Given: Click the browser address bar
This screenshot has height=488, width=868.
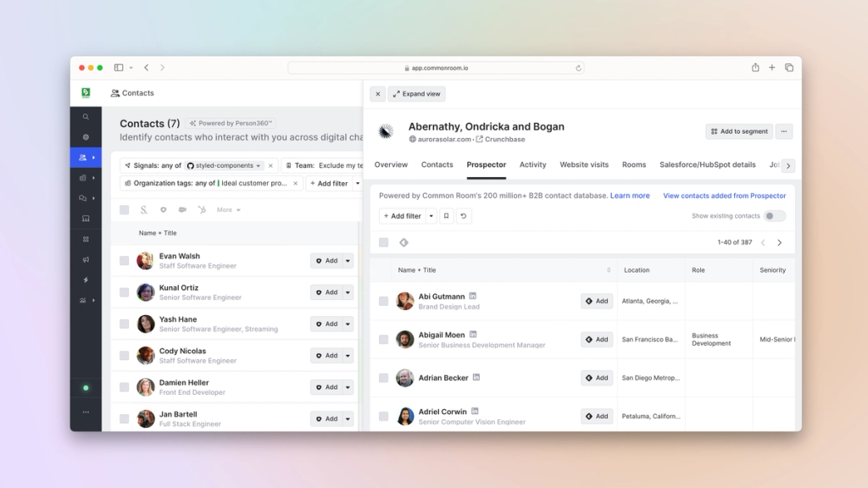Looking at the screenshot, I should point(436,68).
